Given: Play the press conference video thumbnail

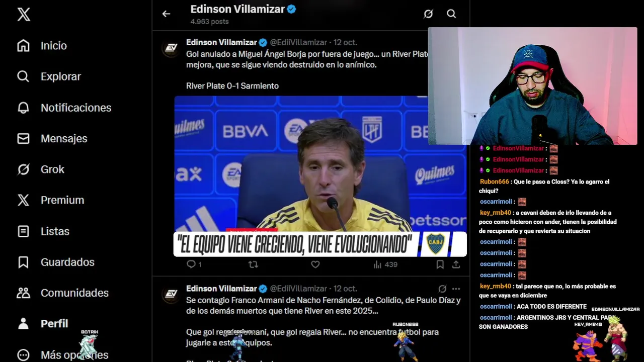Looking at the screenshot, I should click(320, 176).
